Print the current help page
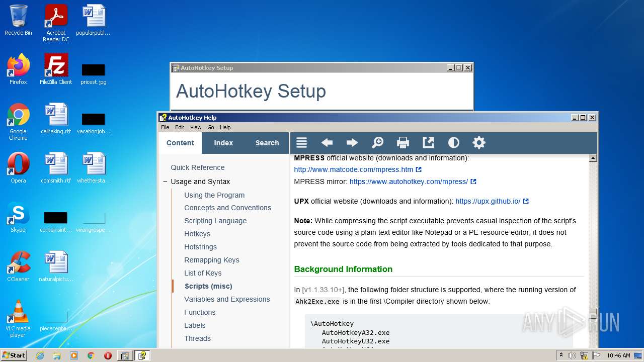This screenshot has width=644, height=362. [403, 143]
